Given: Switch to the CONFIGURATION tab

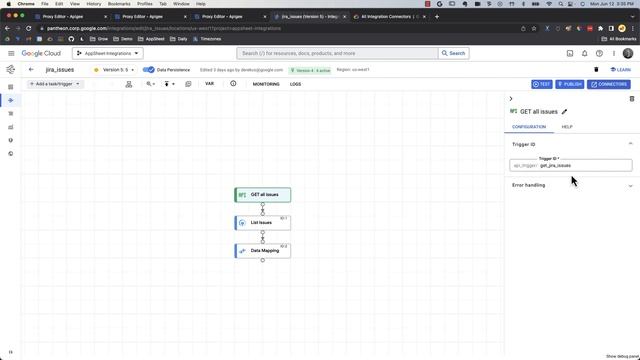Looking at the screenshot, I should [x=529, y=127].
